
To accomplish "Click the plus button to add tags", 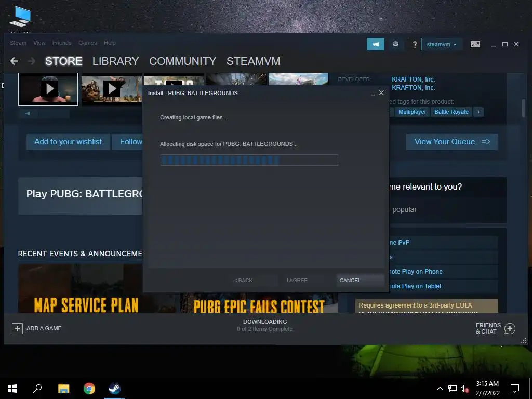I will [x=478, y=112].
